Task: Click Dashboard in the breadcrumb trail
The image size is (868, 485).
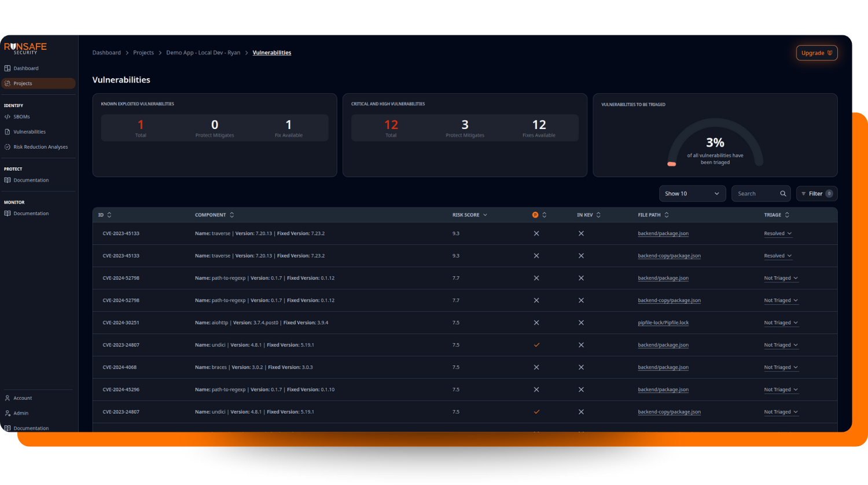Action: click(x=106, y=52)
